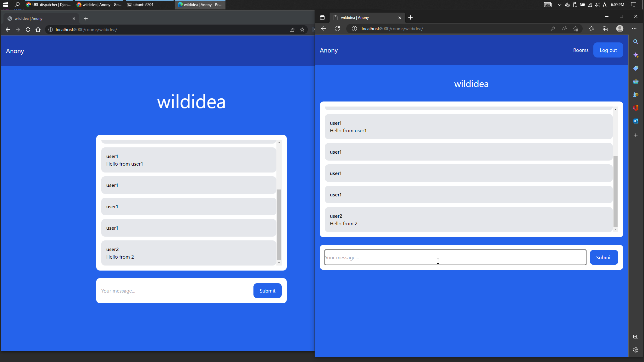Open the Rooms link in navbar
The width and height of the screenshot is (644, 362).
[x=580, y=50]
